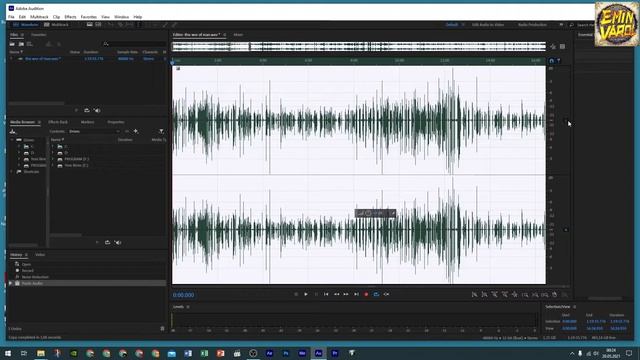Select the audio file row in Files panel
The image size is (640, 360).
coord(88,59)
